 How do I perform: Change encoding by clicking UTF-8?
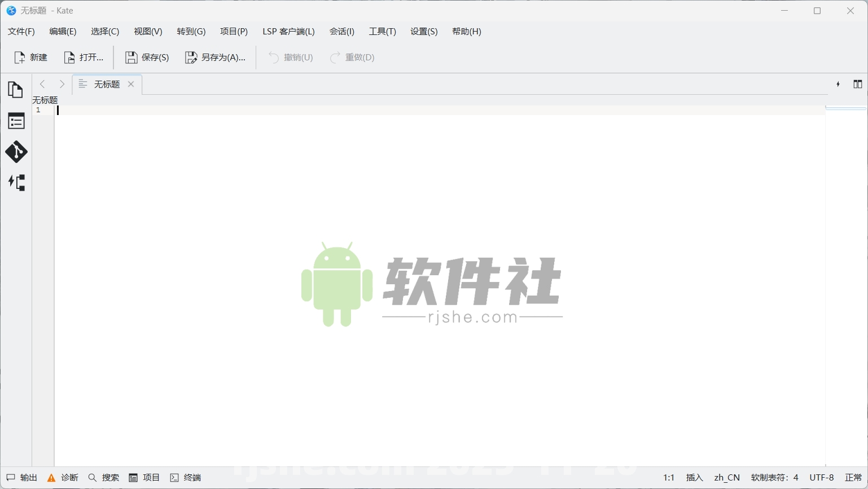822,477
